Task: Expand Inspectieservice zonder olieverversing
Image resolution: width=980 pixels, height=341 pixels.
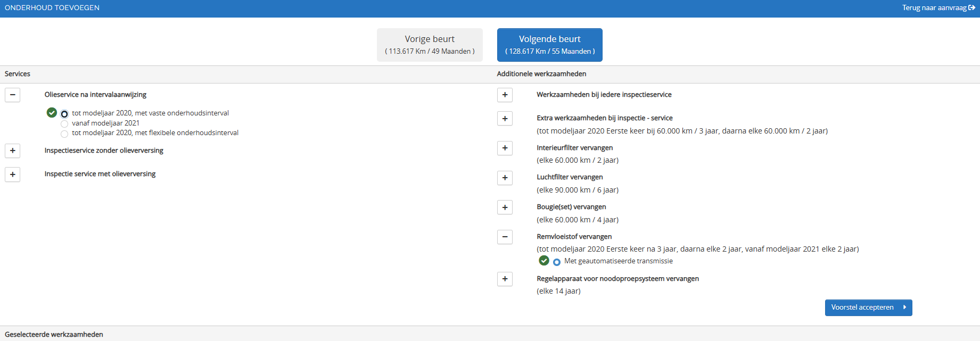Action: pyautogui.click(x=12, y=151)
